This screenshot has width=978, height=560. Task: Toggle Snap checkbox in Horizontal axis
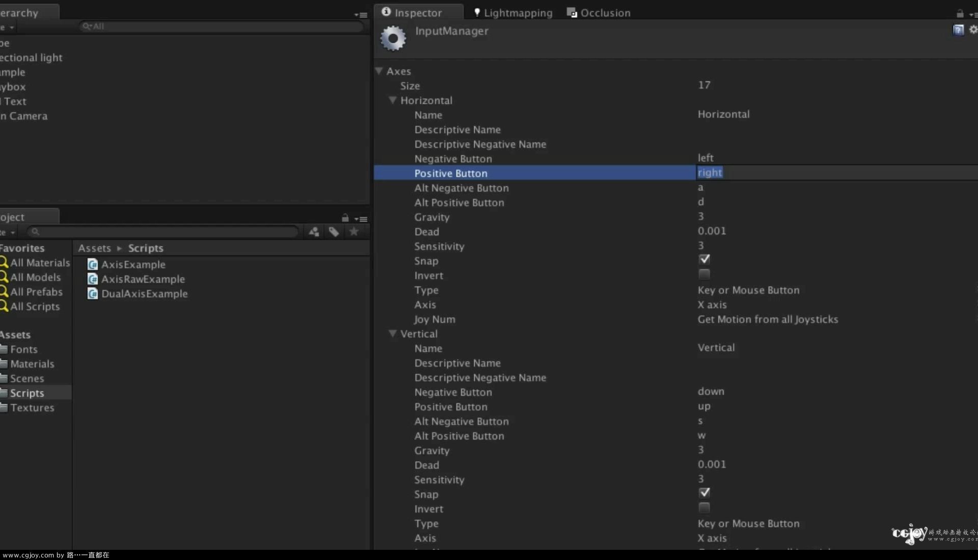704,259
